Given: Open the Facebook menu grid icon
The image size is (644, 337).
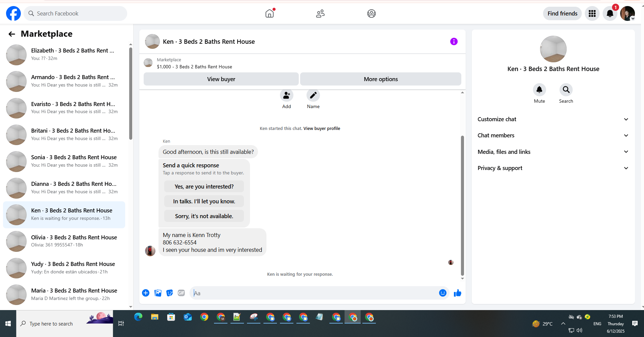Looking at the screenshot, I should tap(592, 13).
